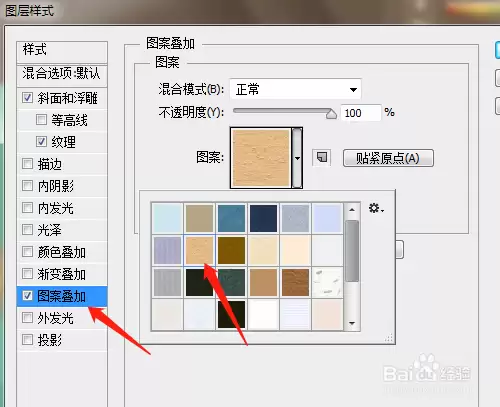Viewport: 500px width, 407px height.
Task: Enable 渐变叠加 checkbox
Action: (x=27, y=274)
